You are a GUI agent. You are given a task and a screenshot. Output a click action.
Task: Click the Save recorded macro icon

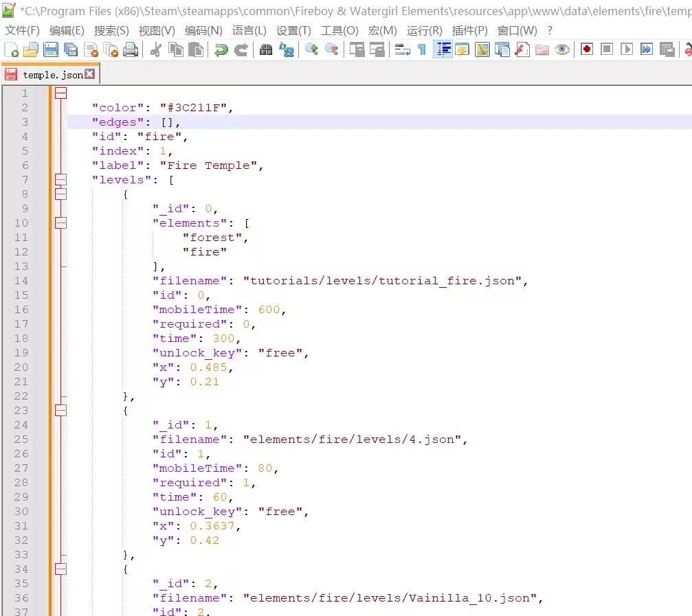tap(667, 49)
